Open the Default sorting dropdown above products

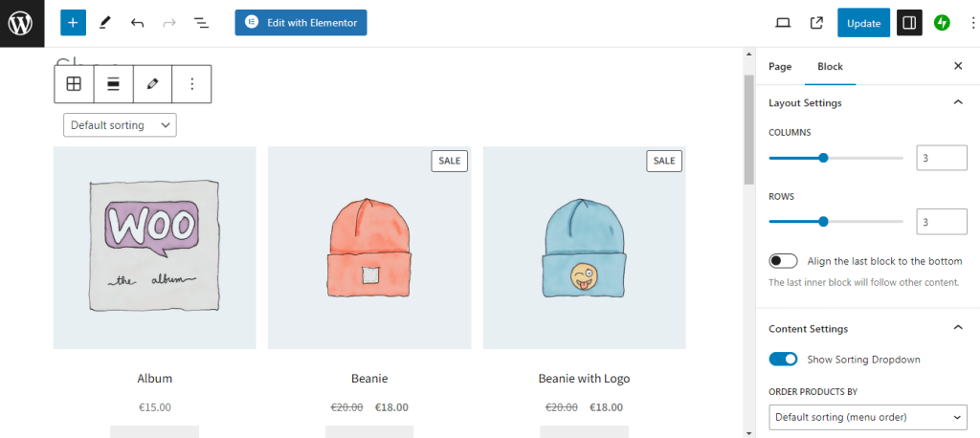pyautogui.click(x=120, y=125)
